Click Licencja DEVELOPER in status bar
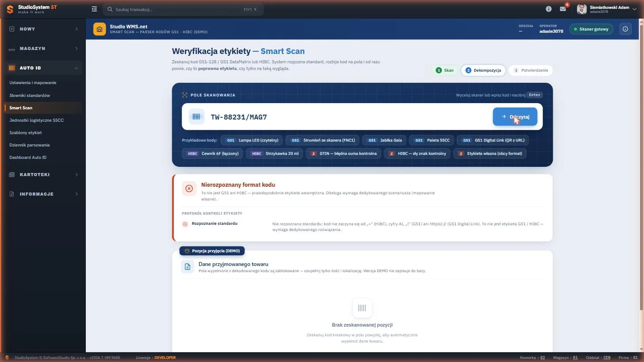The height and width of the screenshot is (362, 644). point(156,358)
